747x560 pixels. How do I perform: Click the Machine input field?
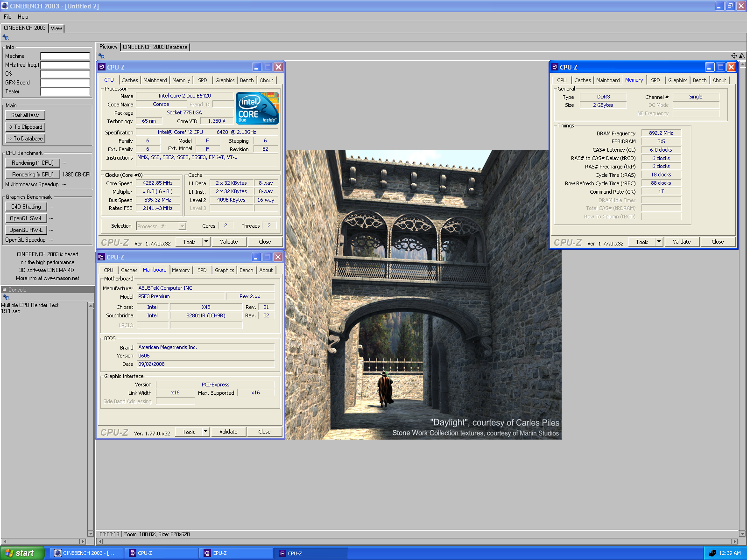click(65, 56)
